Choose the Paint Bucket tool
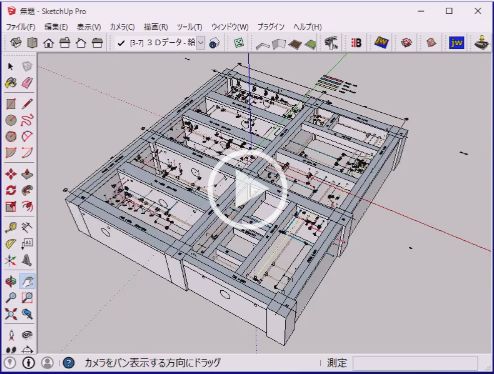 pos(11,83)
